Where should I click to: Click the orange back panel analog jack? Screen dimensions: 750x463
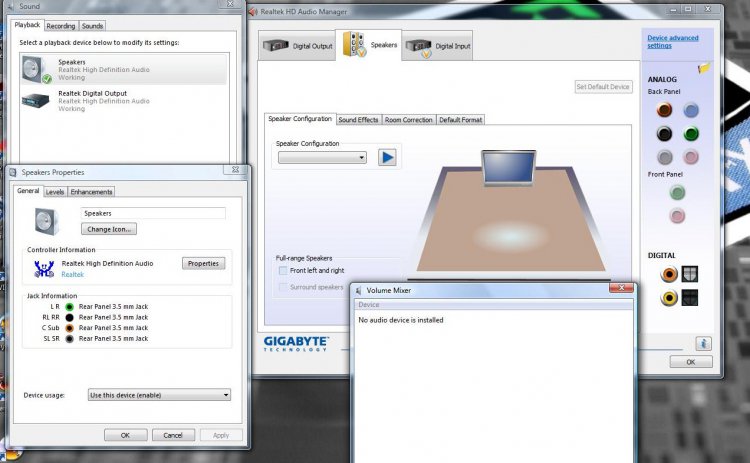[664, 110]
